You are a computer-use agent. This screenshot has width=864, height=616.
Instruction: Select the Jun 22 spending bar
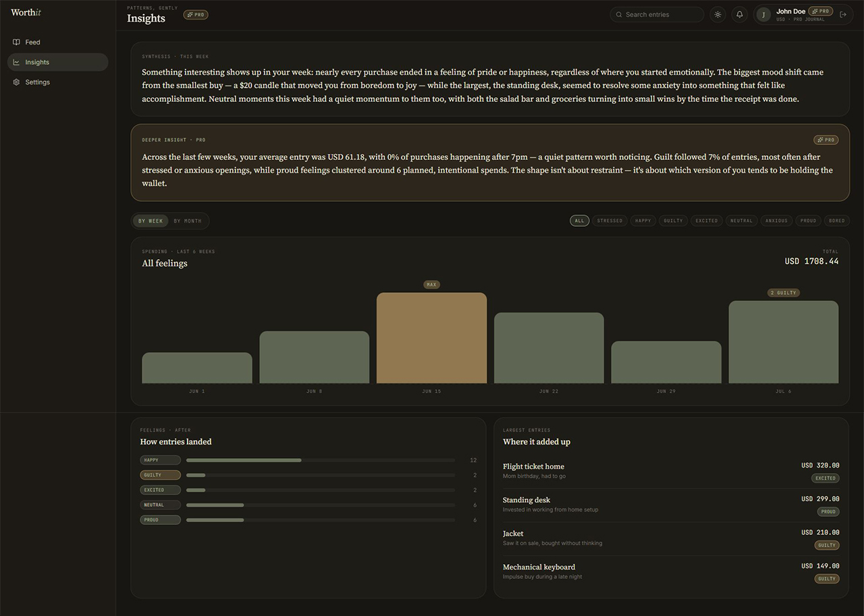click(x=549, y=348)
